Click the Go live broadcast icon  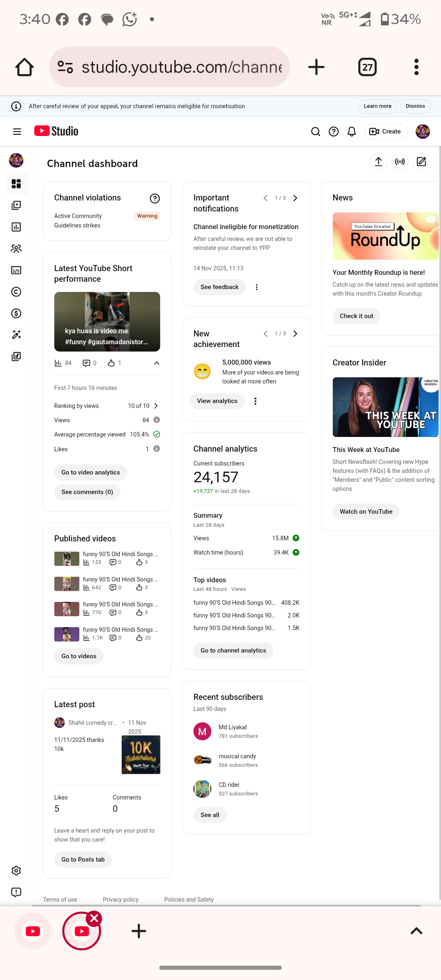pos(400,162)
